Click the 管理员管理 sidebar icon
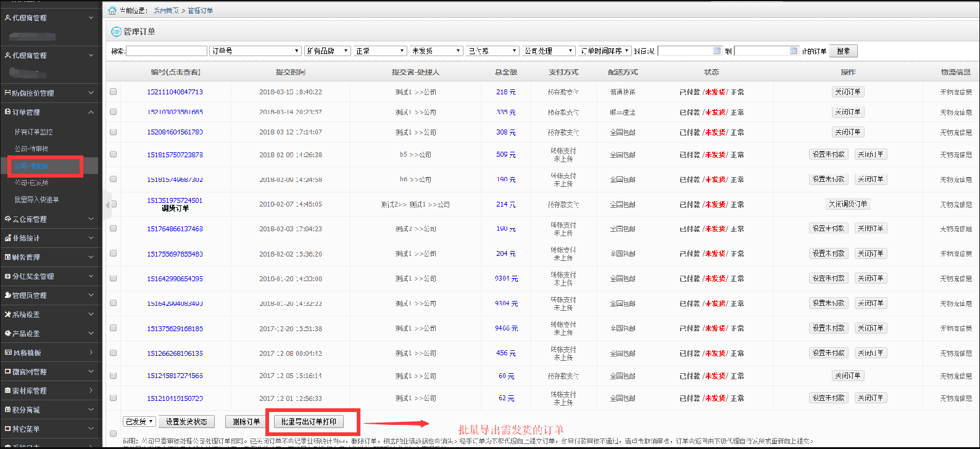Screen dimensions: 980x449 (x=7, y=295)
